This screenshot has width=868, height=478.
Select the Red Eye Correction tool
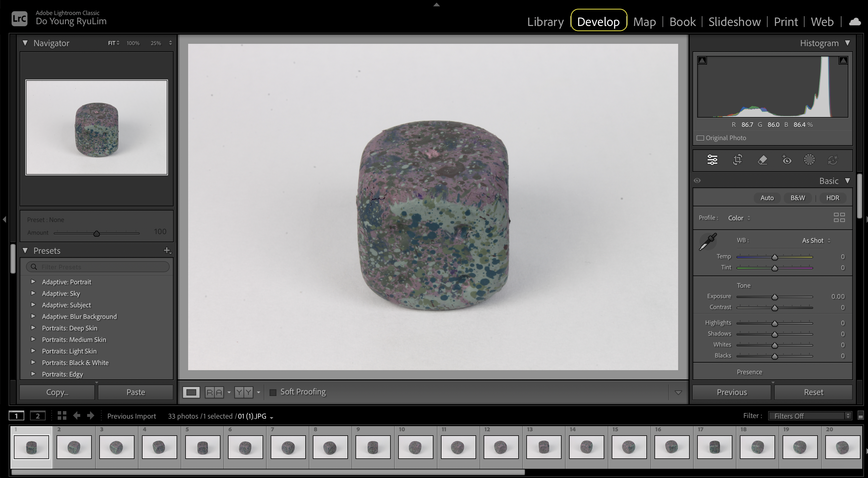click(787, 160)
